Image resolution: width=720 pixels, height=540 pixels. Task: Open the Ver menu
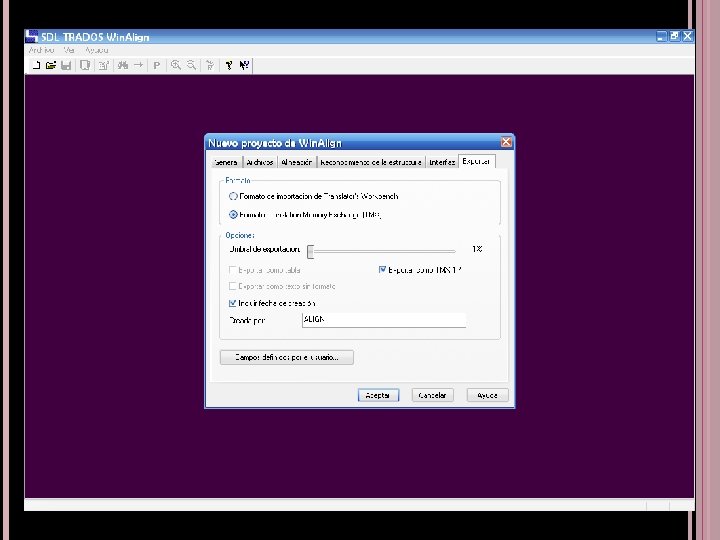click(69, 50)
